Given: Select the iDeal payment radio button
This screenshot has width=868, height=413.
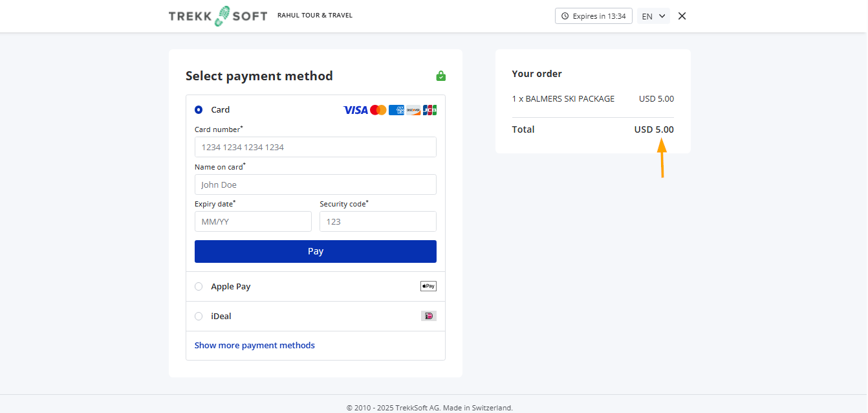Looking at the screenshot, I should [x=199, y=316].
